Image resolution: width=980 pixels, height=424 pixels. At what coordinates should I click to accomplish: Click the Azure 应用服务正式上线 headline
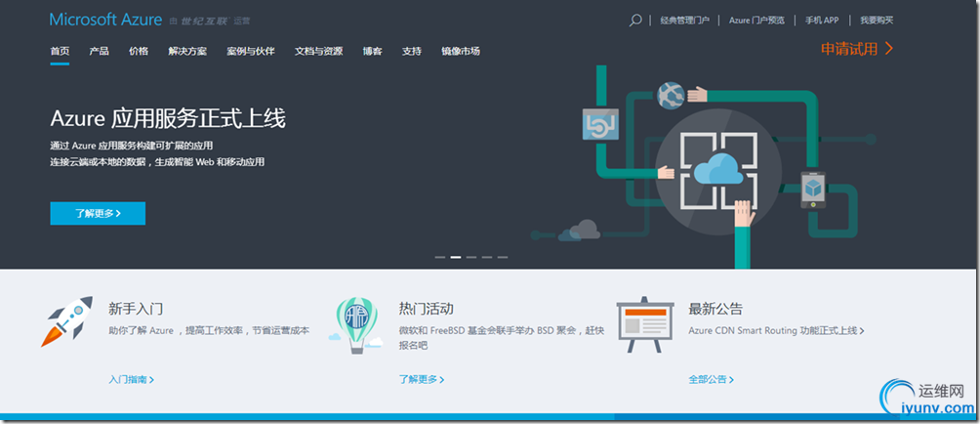(168, 118)
